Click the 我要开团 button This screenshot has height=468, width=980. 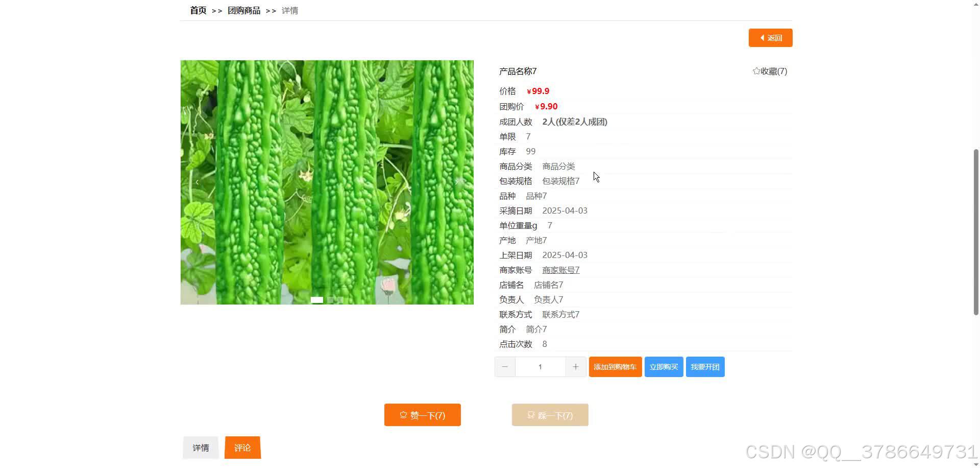click(705, 366)
